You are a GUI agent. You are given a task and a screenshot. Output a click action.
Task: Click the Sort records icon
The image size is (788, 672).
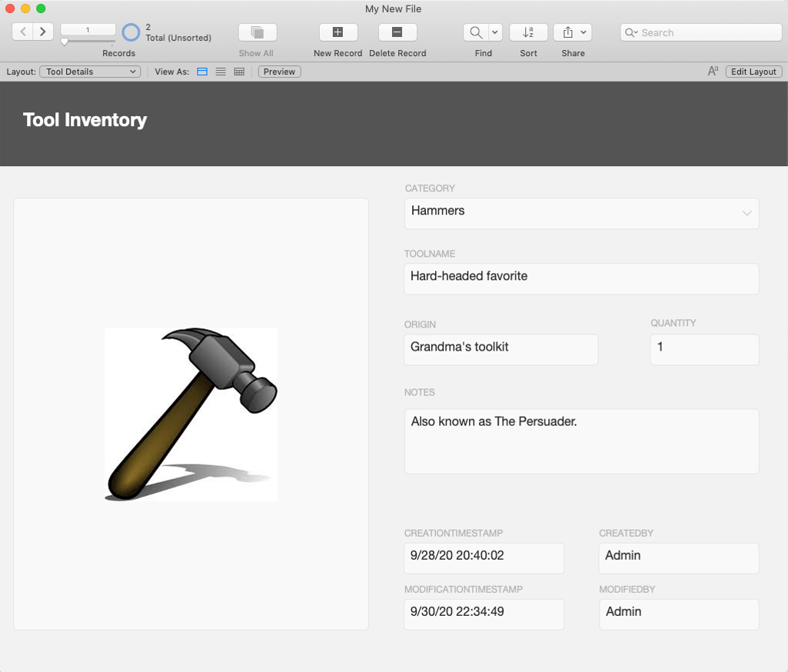[x=528, y=32]
